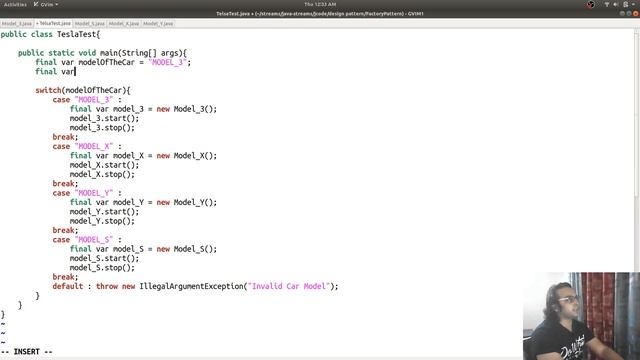Click the 'model_Y.start();' line

(104, 212)
